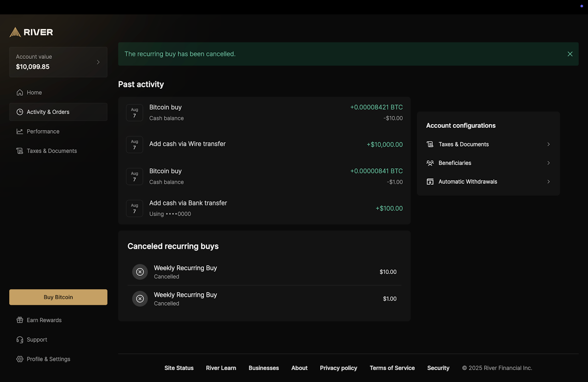Click the Automatic Withdrawals icon
Screen dimensions: 588x382
pyautogui.click(x=430, y=182)
